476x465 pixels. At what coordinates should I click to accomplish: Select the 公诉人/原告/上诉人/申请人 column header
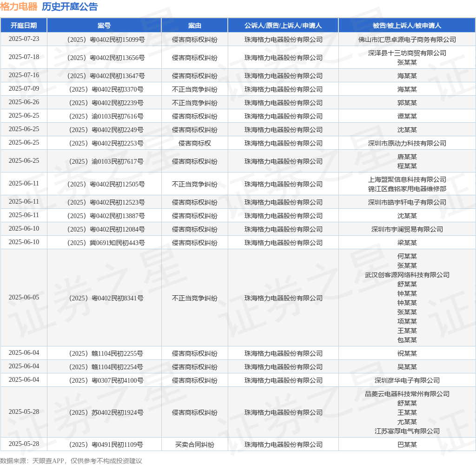(x=283, y=26)
